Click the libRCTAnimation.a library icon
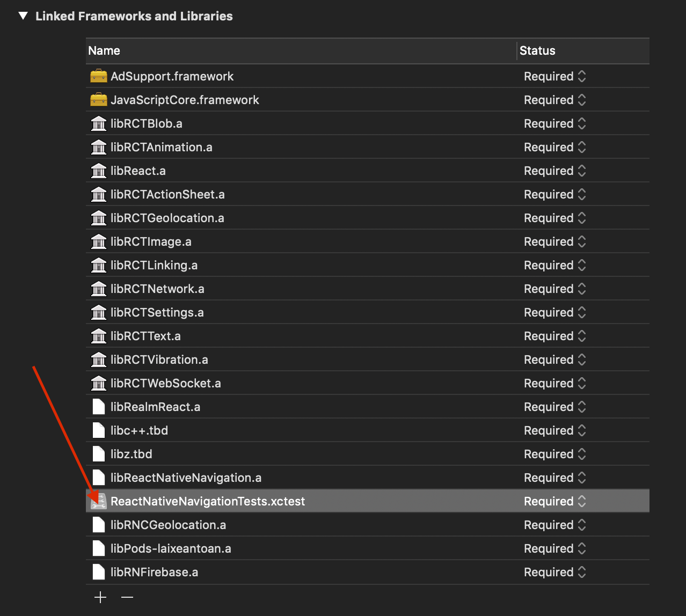 click(99, 147)
